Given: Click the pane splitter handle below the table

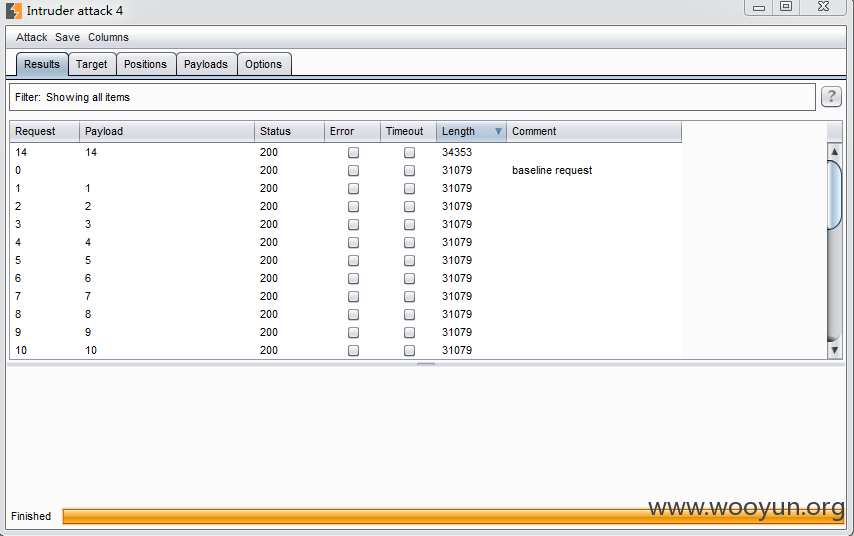Looking at the screenshot, I should tap(426, 364).
